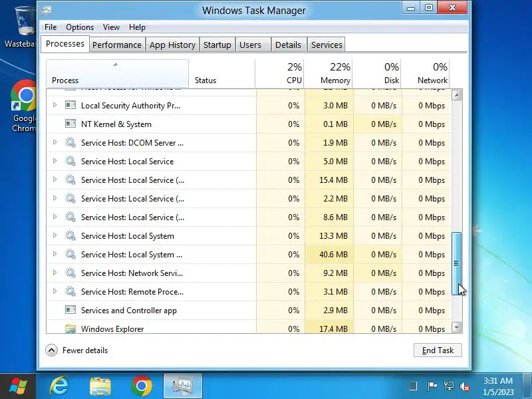Open File Explorer from the taskbar
Screen dimensions: 532x399
coord(100,386)
